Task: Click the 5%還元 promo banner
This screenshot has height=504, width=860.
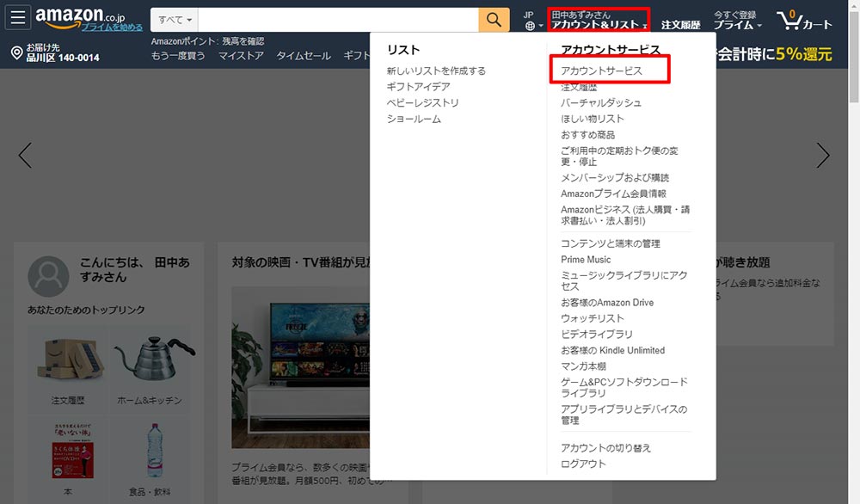Action: point(773,53)
